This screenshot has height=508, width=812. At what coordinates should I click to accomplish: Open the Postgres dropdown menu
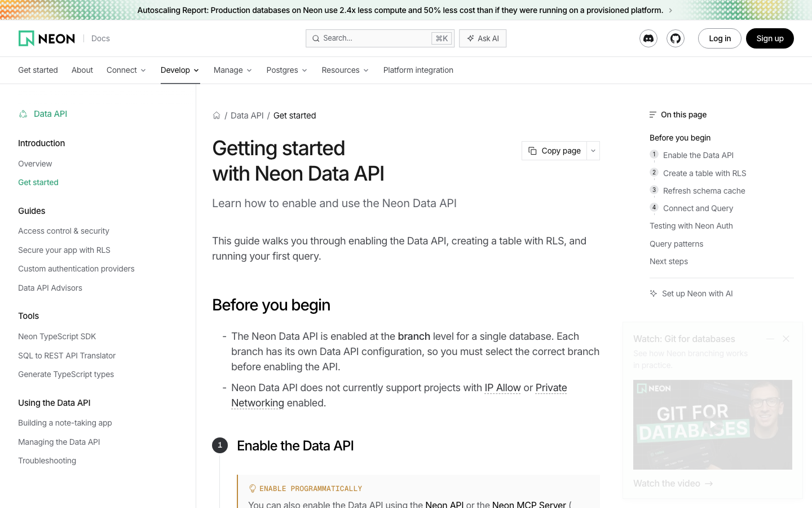(x=287, y=70)
